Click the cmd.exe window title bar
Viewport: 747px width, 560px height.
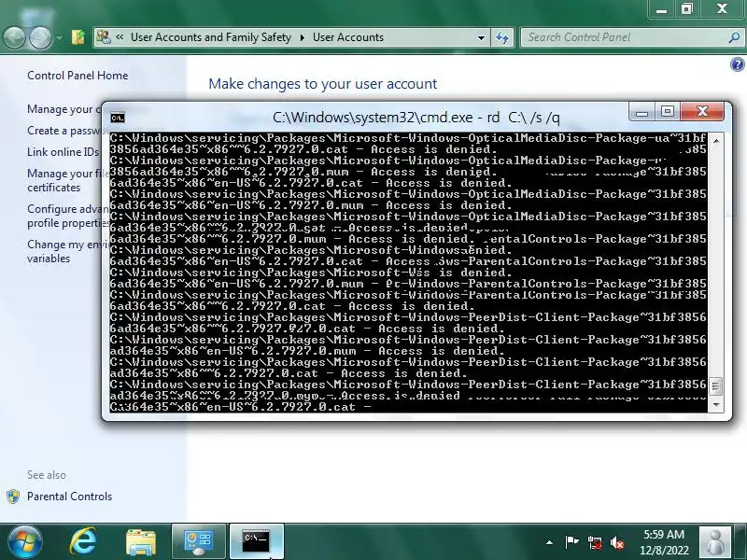tap(416, 118)
